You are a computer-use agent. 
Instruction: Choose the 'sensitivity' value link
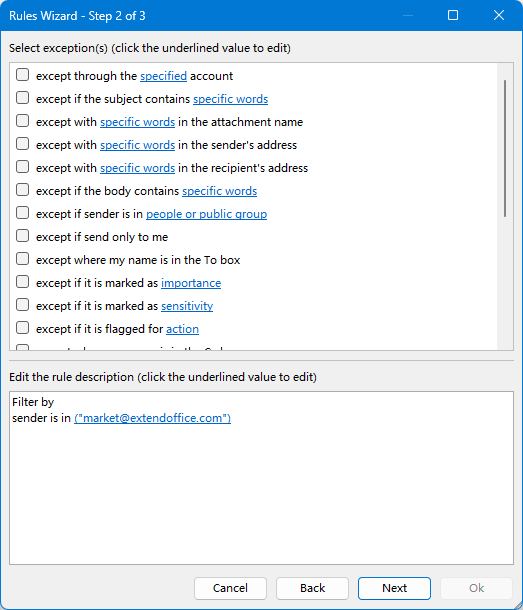pos(187,306)
